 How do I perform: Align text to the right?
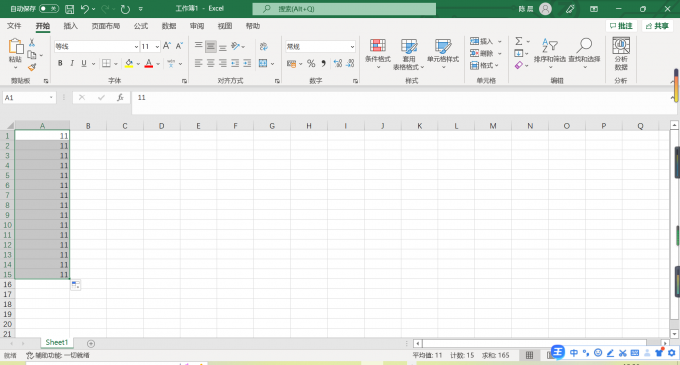click(x=223, y=63)
